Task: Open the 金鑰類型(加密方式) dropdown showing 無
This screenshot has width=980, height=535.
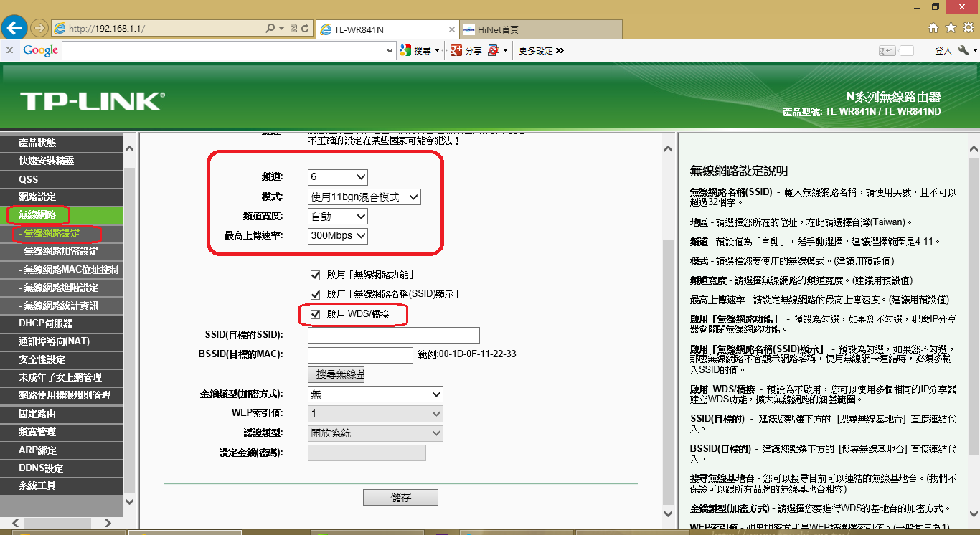Action: pos(375,394)
